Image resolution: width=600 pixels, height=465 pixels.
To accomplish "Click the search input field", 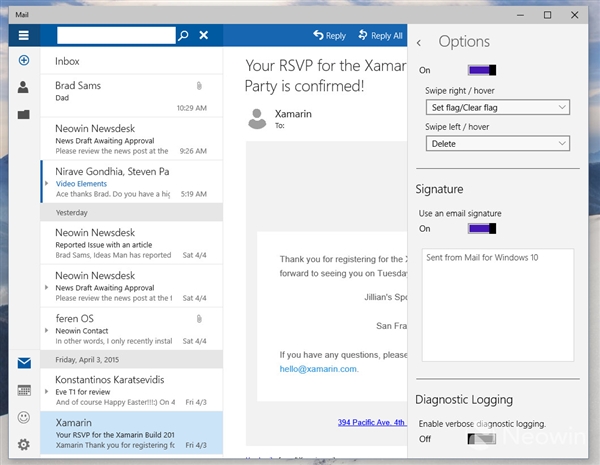I will tap(116, 35).
